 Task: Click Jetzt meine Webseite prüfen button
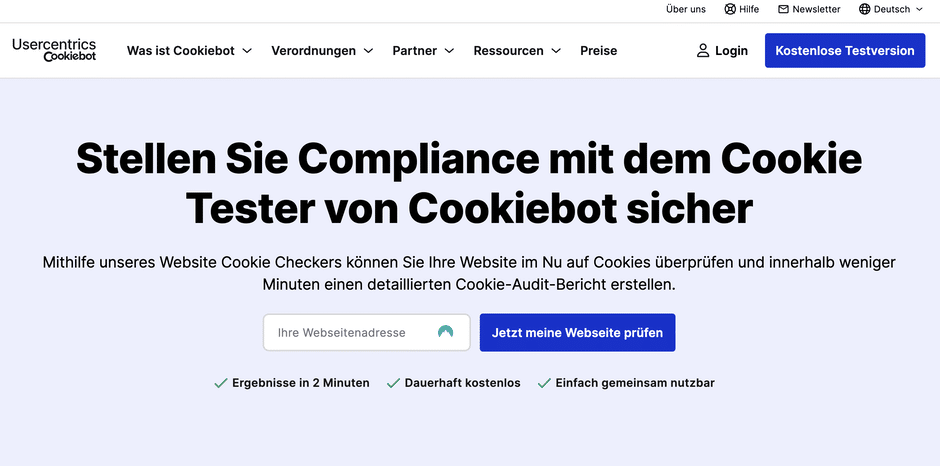coord(577,332)
